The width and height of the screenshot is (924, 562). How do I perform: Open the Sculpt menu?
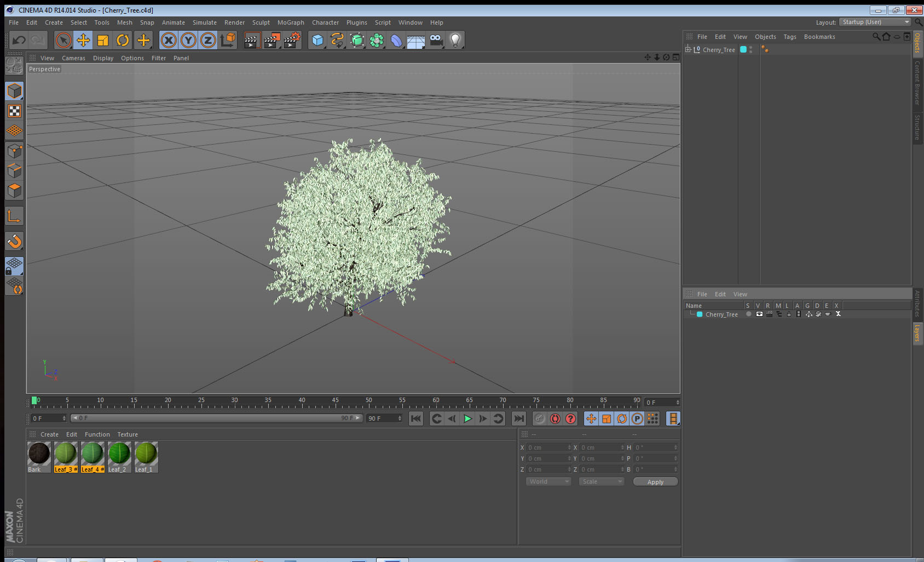click(261, 22)
